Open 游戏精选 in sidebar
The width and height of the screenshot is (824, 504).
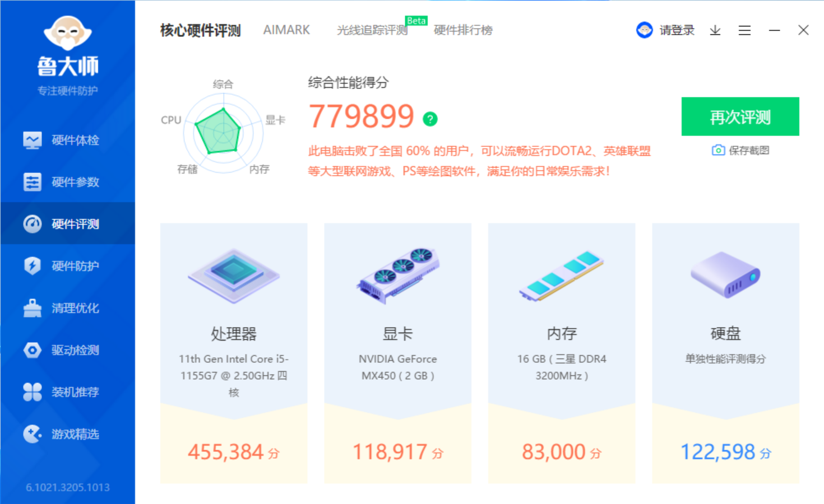click(x=67, y=434)
